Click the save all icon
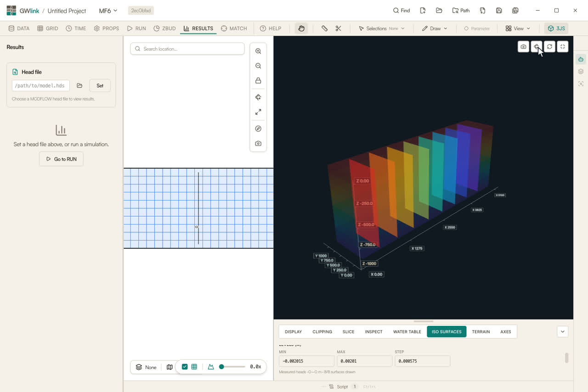Image resolution: width=588 pixels, height=392 pixels. 515,11
